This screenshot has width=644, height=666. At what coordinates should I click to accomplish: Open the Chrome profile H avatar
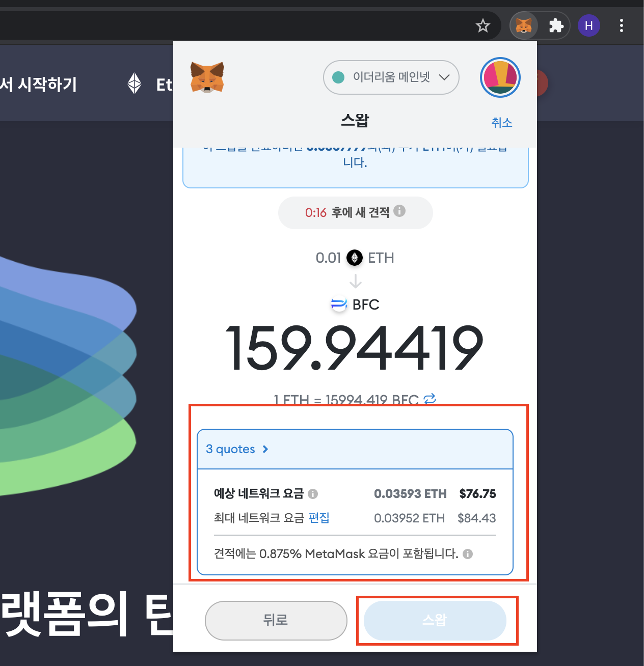589,25
